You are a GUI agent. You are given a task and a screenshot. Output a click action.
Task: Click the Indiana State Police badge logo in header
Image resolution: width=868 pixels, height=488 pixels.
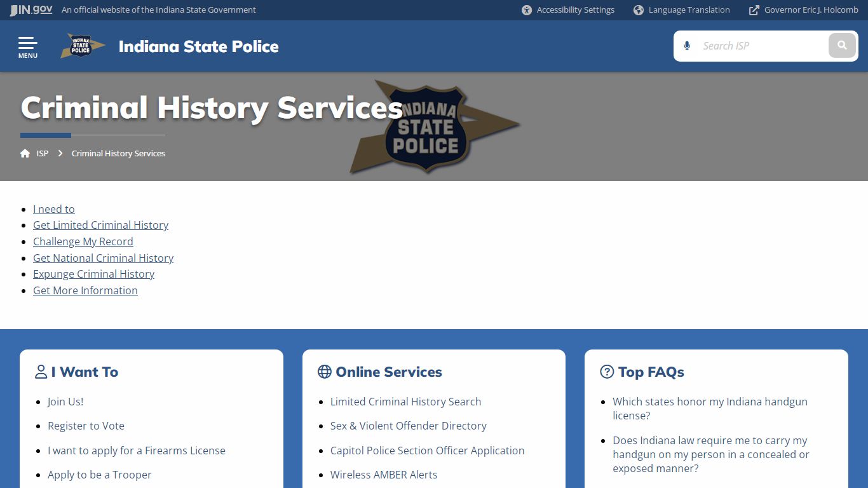tap(83, 46)
